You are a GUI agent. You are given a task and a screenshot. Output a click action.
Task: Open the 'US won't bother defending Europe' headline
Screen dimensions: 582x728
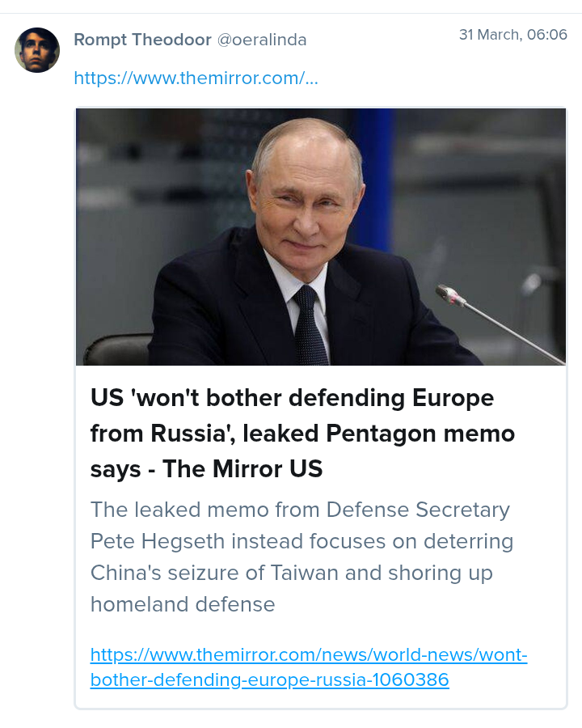tap(291, 398)
